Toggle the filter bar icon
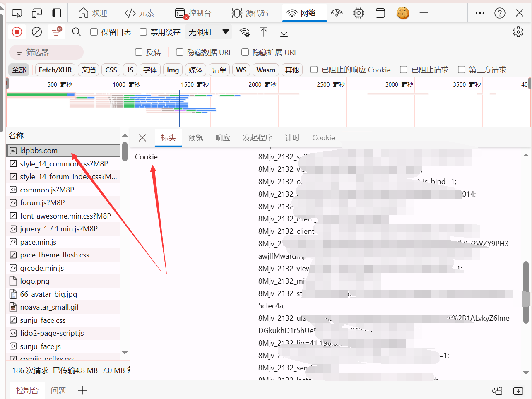 tap(56, 32)
